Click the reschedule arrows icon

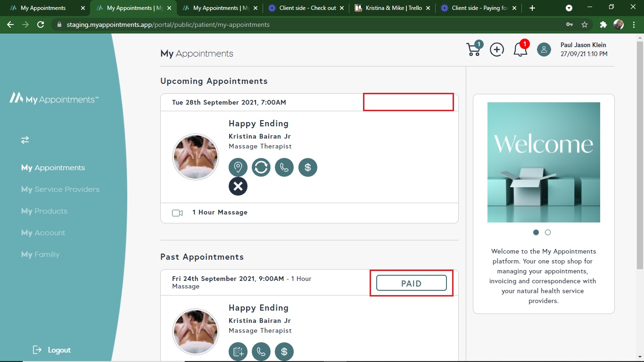click(261, 167)
